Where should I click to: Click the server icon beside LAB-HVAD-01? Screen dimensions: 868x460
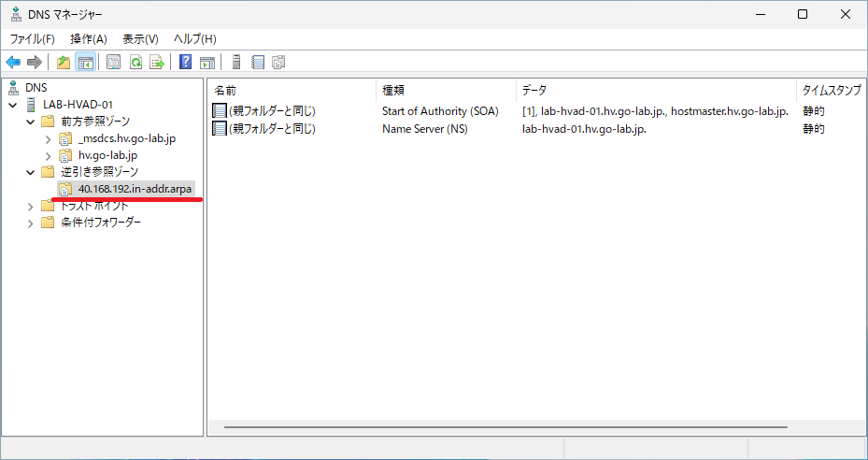tap(31, 104)
